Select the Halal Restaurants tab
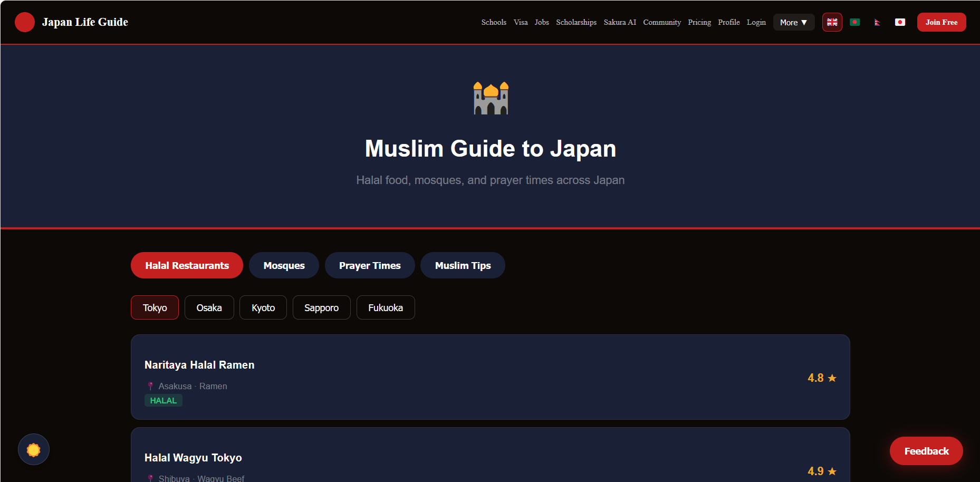This screenshot has height=482, width=980. click(187, 265)
